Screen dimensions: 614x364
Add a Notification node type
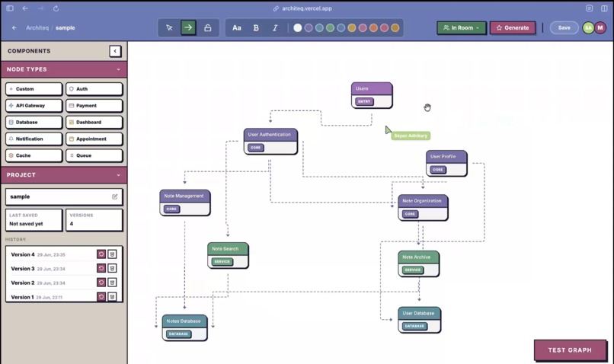[34, 139]
